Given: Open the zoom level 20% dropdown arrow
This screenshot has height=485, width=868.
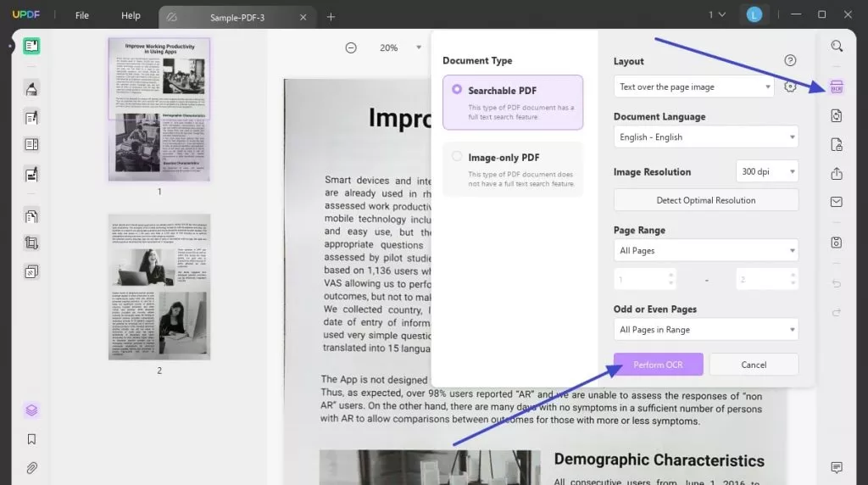Looking at the screenshot, I should (419, 47).
